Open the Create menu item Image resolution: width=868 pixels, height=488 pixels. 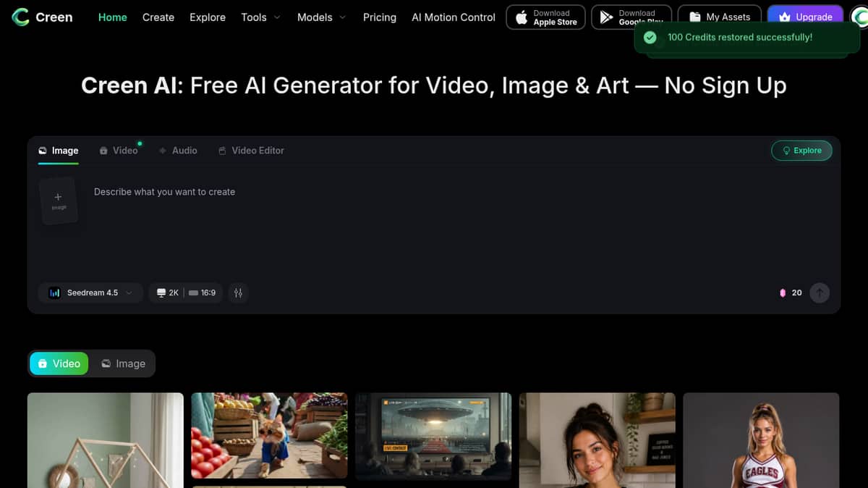[x=158, y=17]
